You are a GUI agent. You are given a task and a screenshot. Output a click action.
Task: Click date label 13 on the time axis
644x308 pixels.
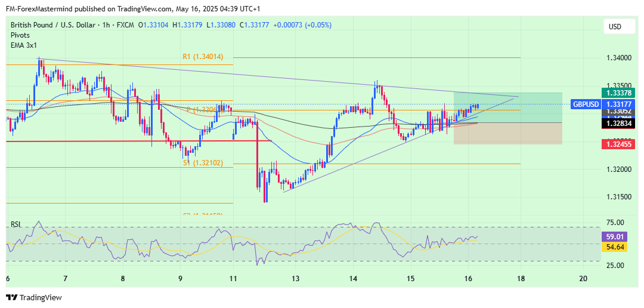click(x=295, y=279)
